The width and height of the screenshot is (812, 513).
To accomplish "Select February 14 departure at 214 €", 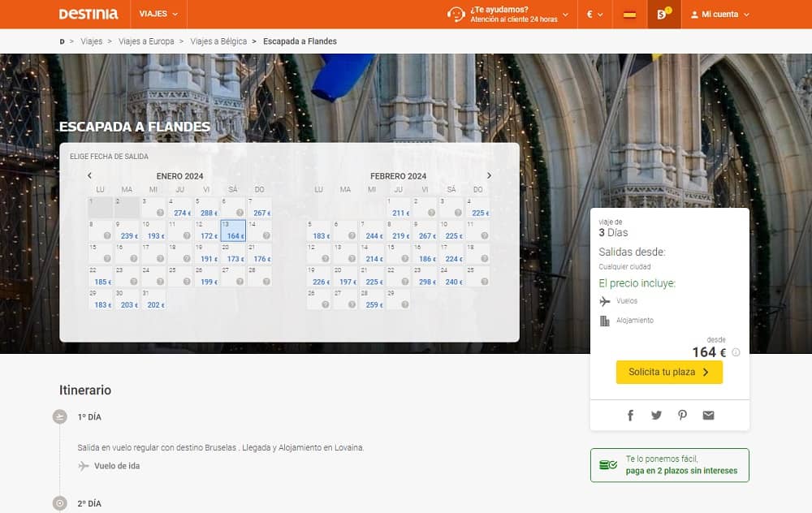I will click(x=372, y=253).
